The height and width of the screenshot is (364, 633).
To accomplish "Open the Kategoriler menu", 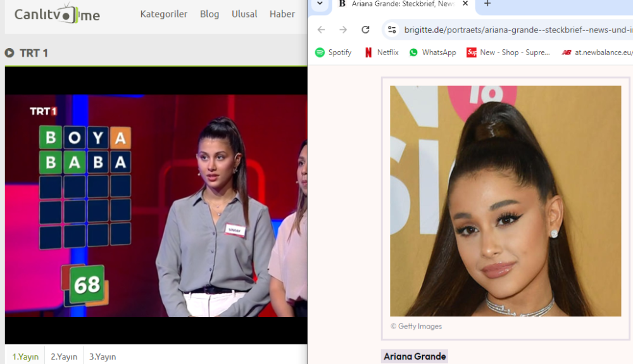I will (x=163, y=14).
